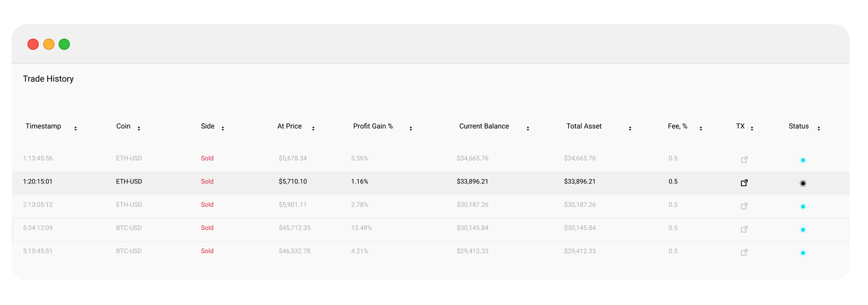868x305 pixels.
Task: Select status radio for 5:15:45:51 row
Action: point(803,253)
